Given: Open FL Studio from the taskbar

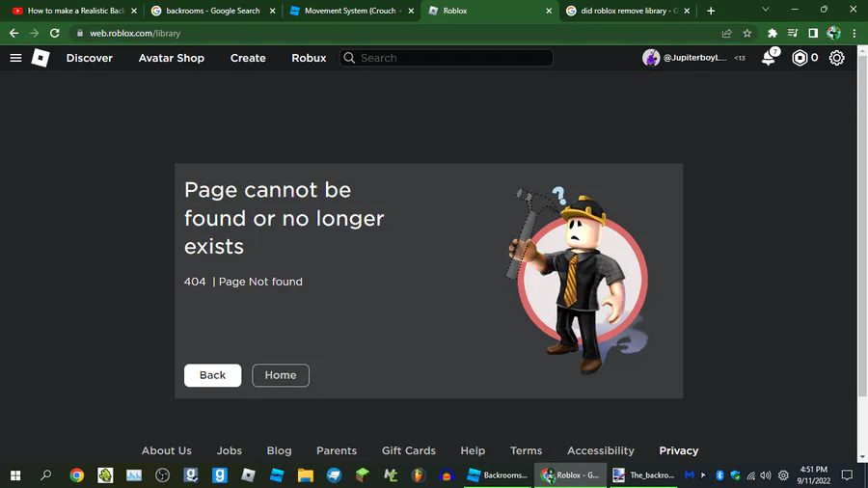Looking at the screenshot, I should [x=419, y=474].
